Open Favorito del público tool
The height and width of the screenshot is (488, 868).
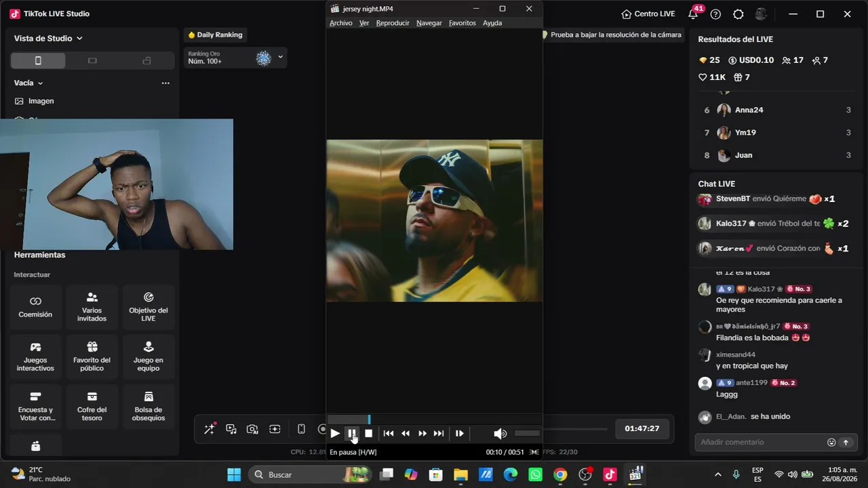(92, 356)
